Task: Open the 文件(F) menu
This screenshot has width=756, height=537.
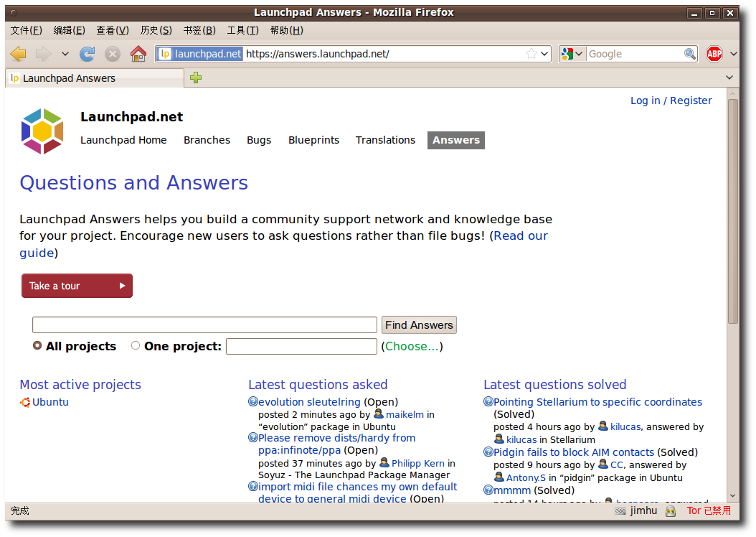Action: pyautogui.click(x=26, y=30)
